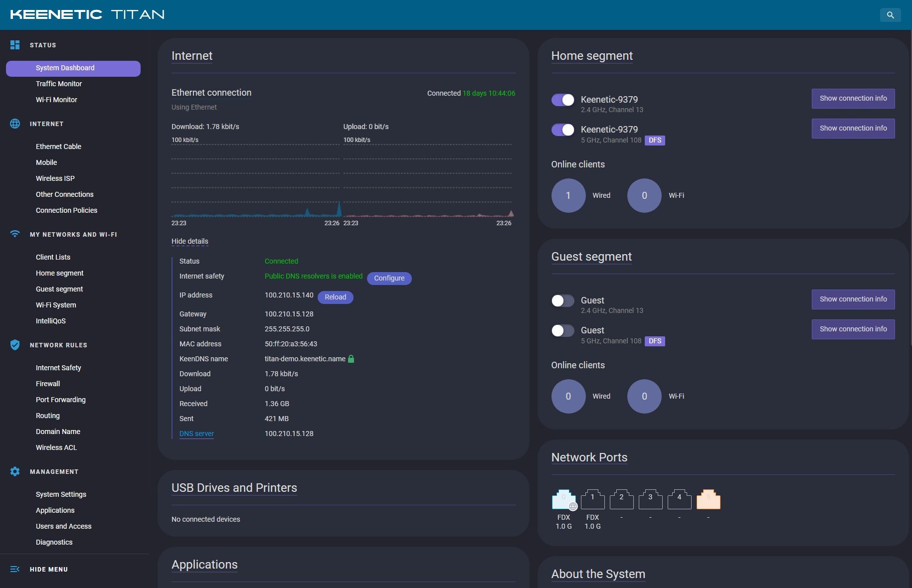Click the green KeenDNS padlock icon
Screen dimensions: 912x588
pyautogui.click(x=351, y=359)
